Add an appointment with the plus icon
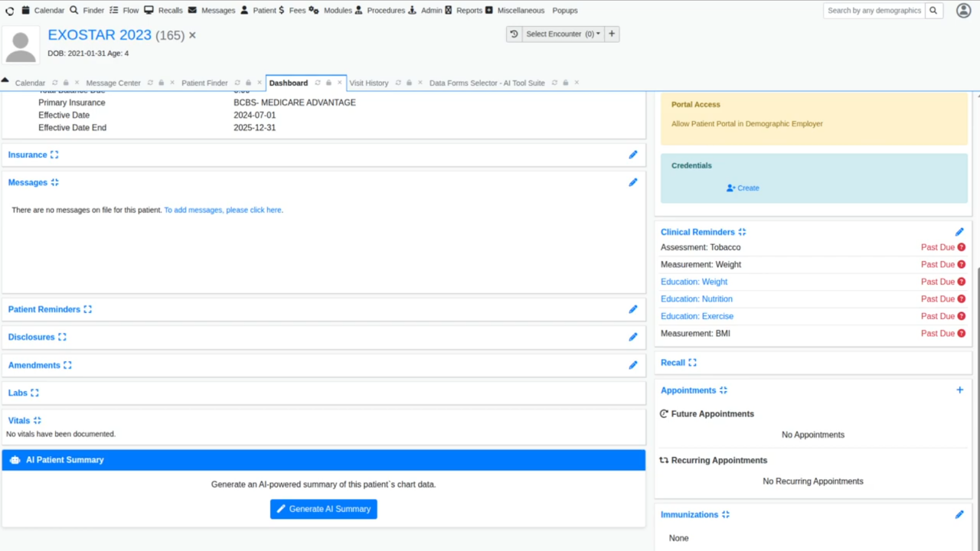980x551 pixels. point(960,390)
